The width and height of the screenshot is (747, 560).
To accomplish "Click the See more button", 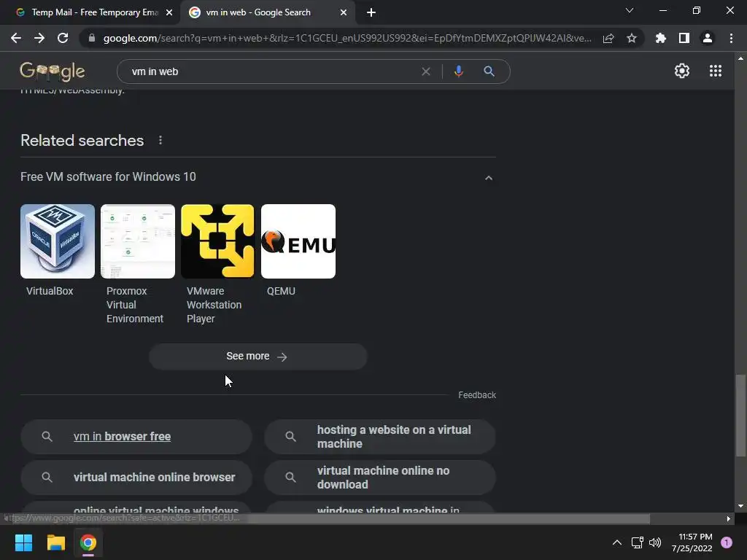I will (258, 356).
